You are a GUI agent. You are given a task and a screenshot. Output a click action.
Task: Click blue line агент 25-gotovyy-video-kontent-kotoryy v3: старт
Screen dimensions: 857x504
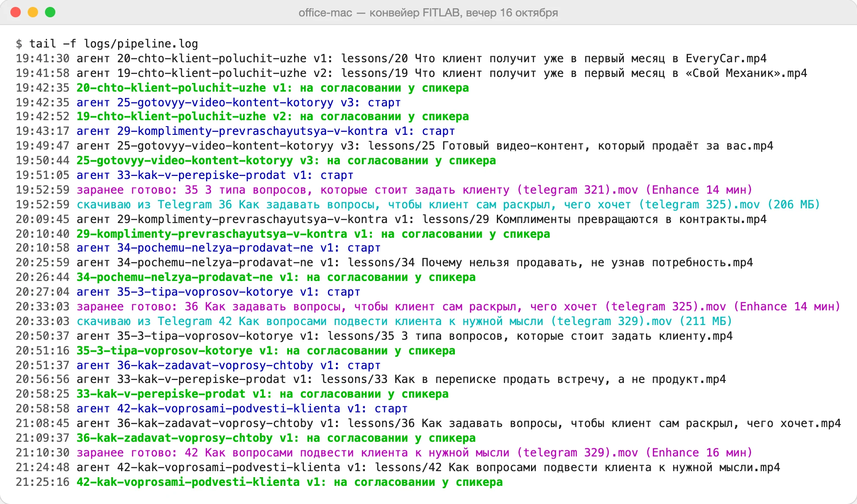208,102
